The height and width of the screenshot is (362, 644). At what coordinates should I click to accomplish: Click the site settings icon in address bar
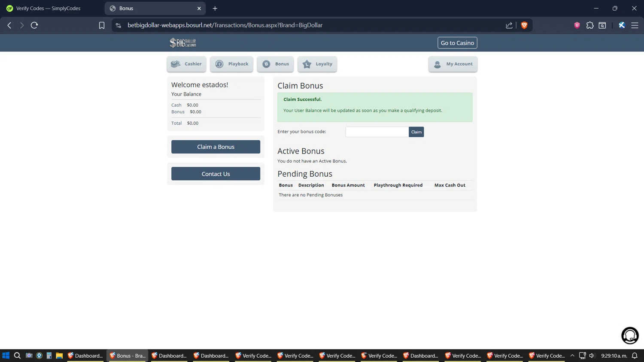pos(118,25)
